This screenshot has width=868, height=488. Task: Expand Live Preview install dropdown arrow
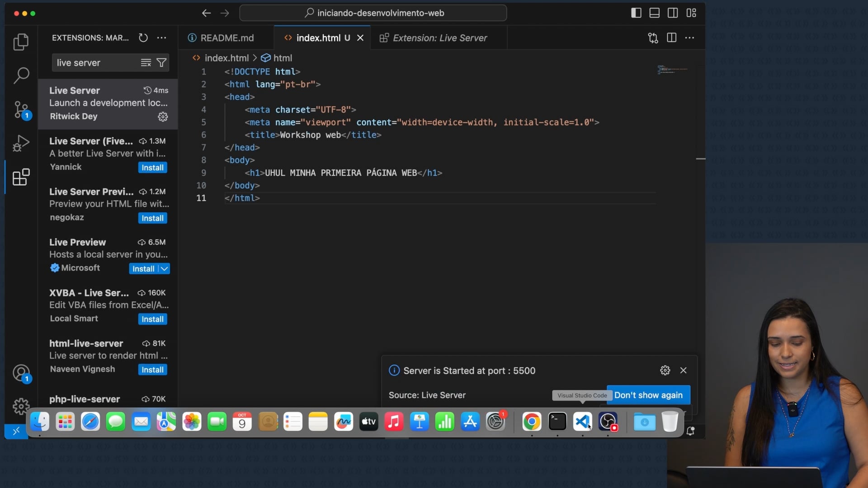165,269
